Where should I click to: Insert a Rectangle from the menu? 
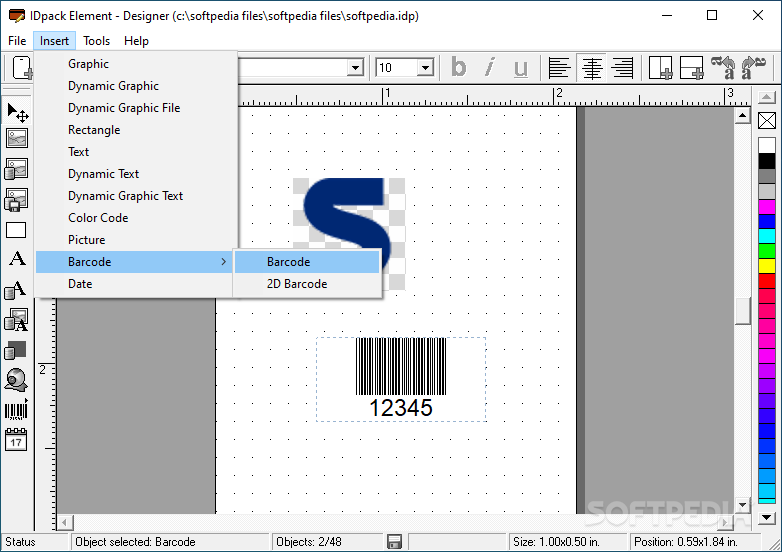point(134,130)
